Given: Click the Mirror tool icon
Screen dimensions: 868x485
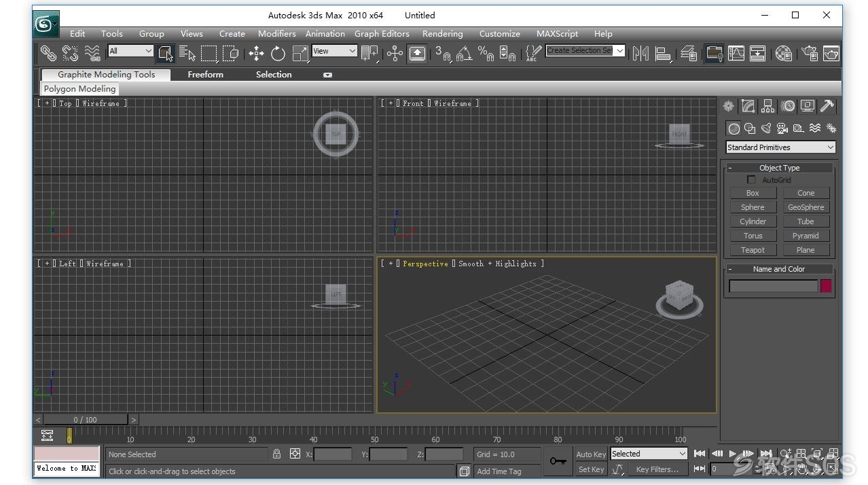Looking at the screenshot, I should click(640, 53).
